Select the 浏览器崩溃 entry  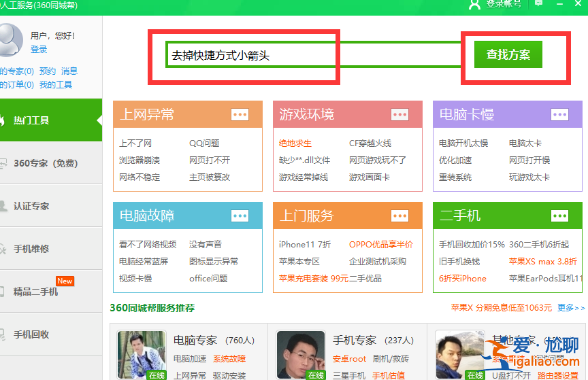(x=140, y=160)
